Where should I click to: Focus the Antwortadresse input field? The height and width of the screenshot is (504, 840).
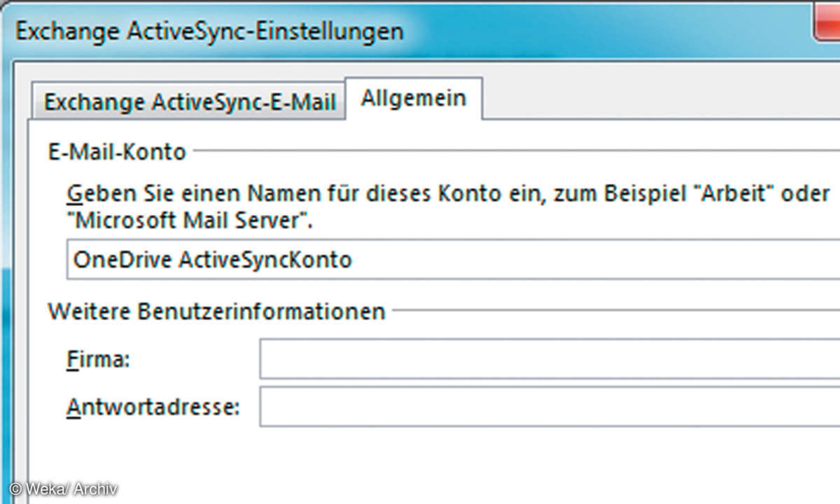(x=549, y=406)
